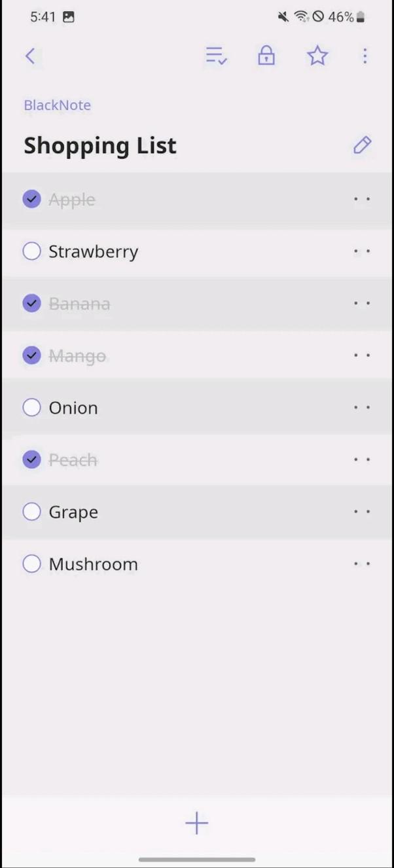
Task: Uncheck the Banana item
Action: (x=31, y=303)
